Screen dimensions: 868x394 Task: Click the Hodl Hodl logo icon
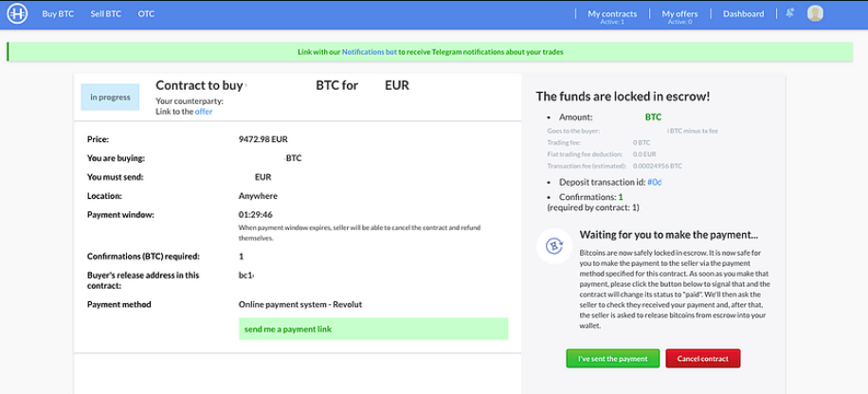click(x=17, y=14)
